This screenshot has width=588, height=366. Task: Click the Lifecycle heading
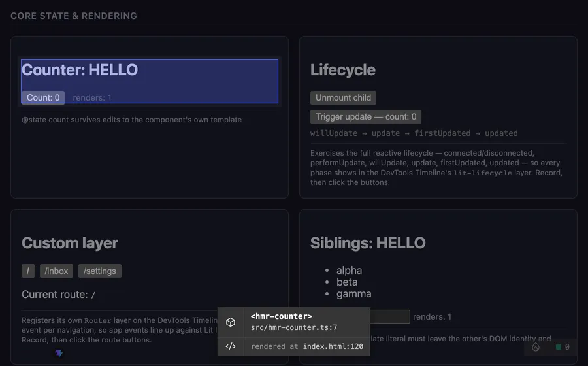(343, 70)
